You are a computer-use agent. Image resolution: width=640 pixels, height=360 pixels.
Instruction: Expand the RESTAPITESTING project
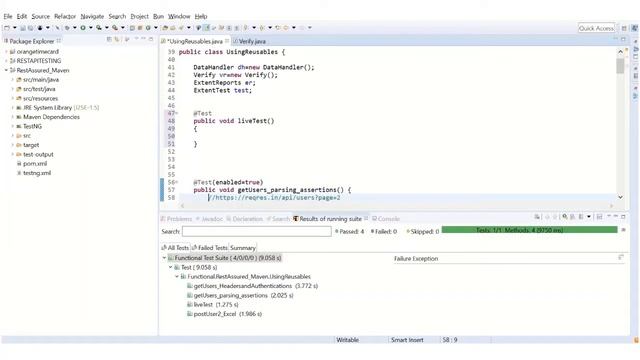coord(6,61)
